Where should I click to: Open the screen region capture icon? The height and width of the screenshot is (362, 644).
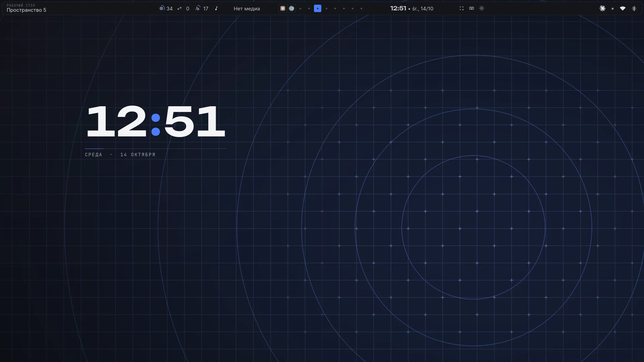coord(462,8)
